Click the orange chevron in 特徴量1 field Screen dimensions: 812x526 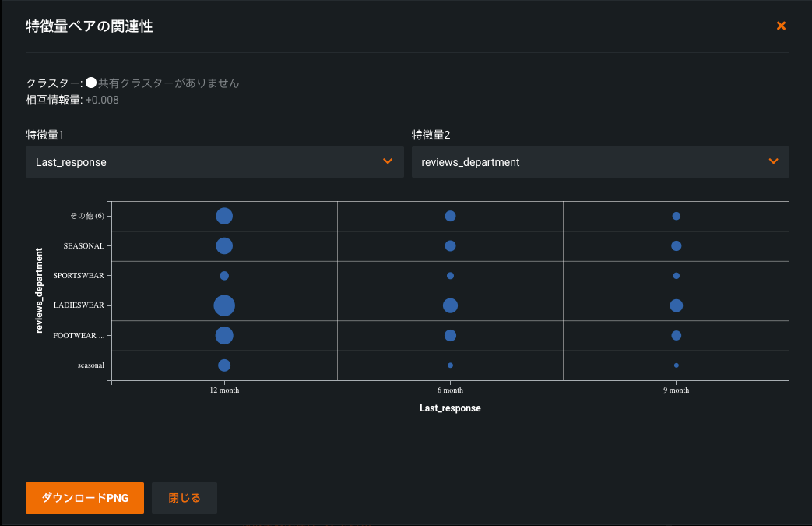(388, 161)
